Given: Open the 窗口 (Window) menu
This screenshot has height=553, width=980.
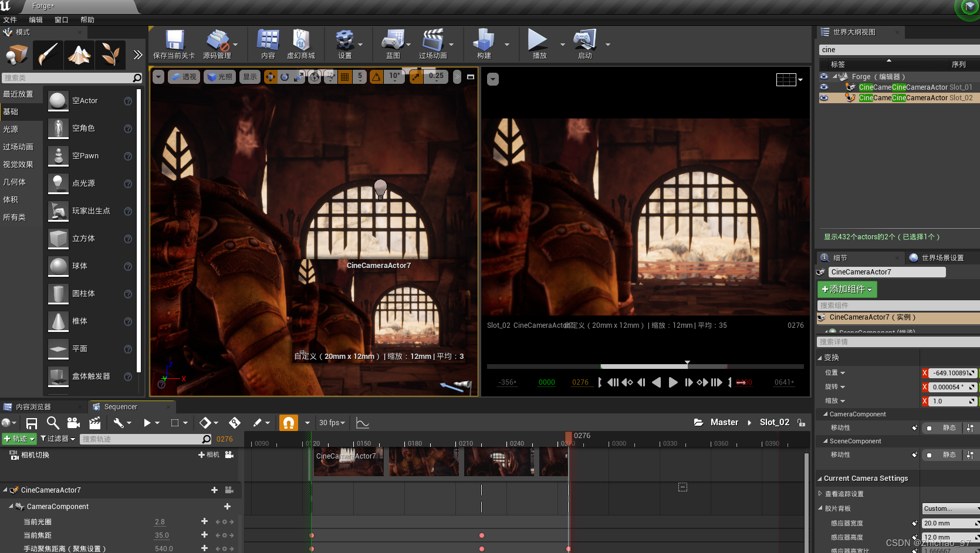Looking at the screenshot, I should pos(61,20).
